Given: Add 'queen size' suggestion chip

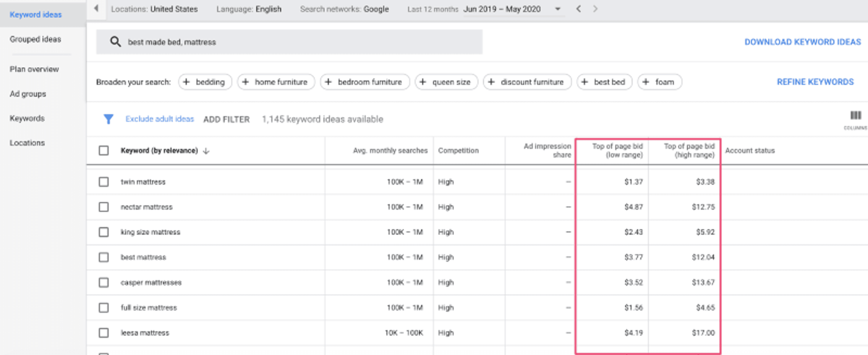Looking at the screenshot, I should pyautogui.click(x=446, y=82).
